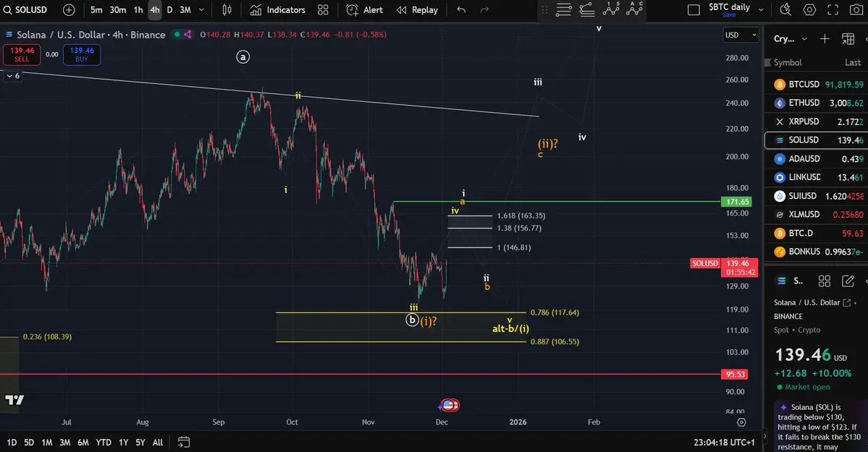Open the quick search icon
The height and width of the screenshot is (452, 868).
pos(785,10)
